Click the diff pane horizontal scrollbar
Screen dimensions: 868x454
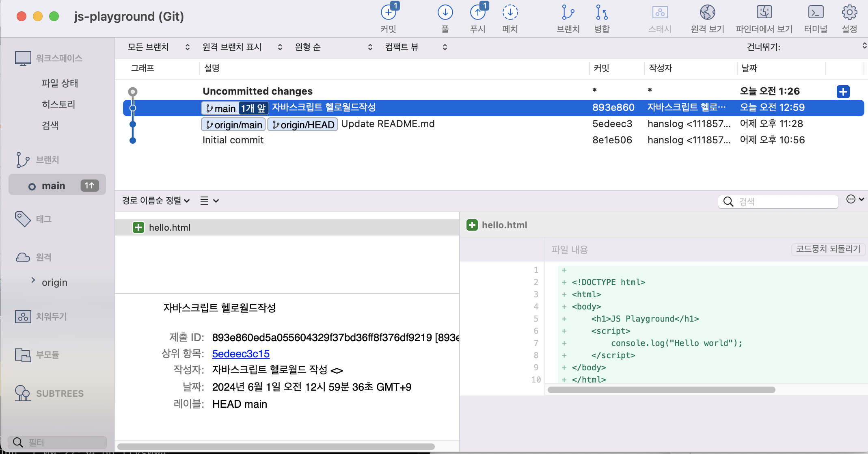(661, 390)
